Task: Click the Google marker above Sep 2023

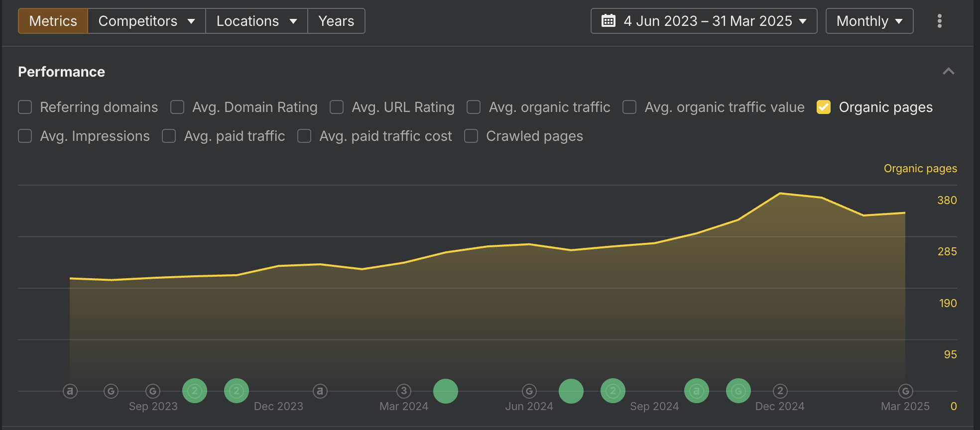Action: tap(153, 391)
